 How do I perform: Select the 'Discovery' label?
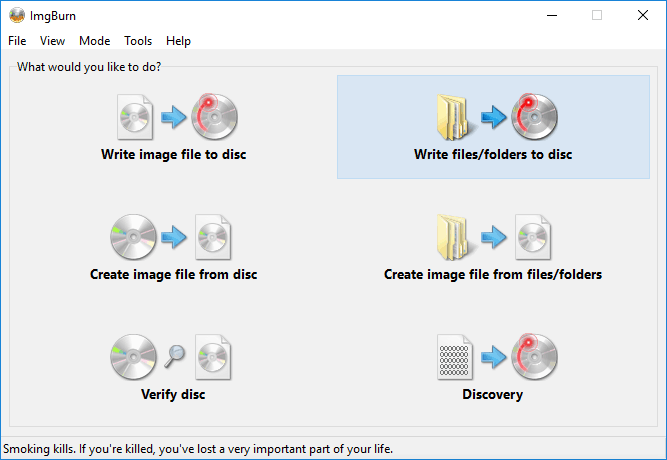[x=493, y=394]
